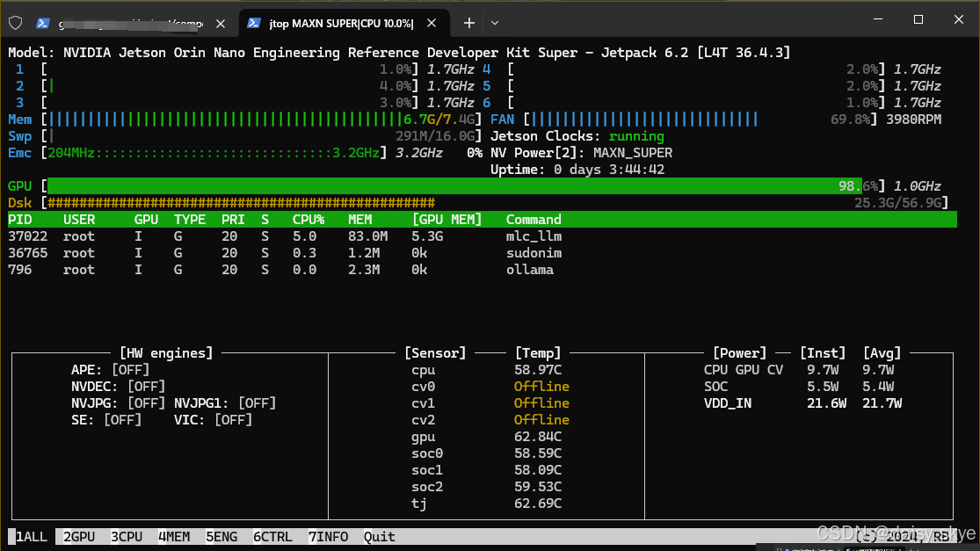Click the gpu temperature 62.84C
This screenshot has width=980, height=551.
pyautogui.click(x=538, y=437)
